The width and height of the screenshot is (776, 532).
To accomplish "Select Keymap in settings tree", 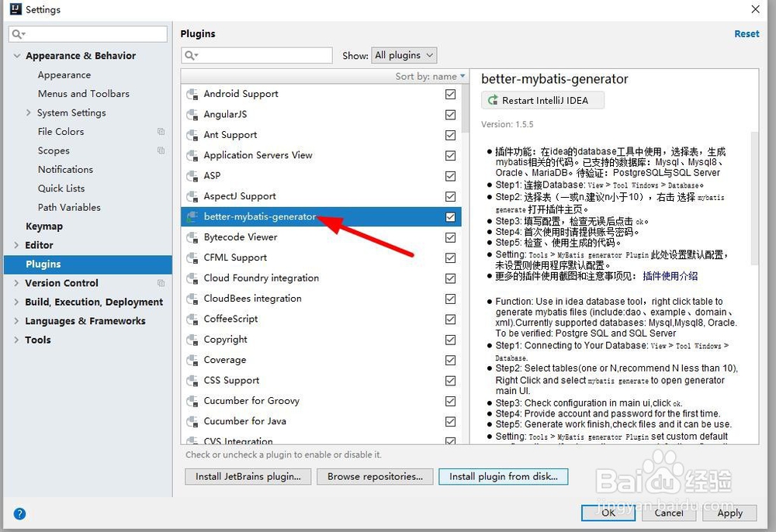I will (x=44, y=226).
